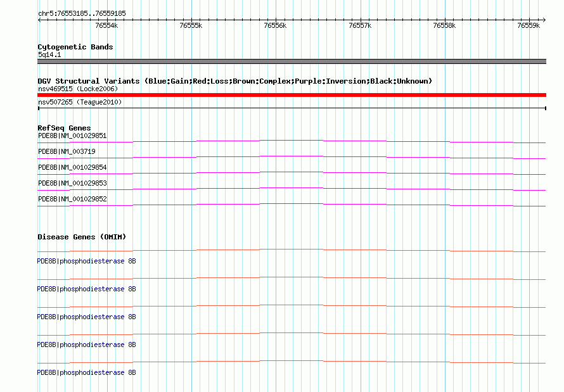Click the magenta gene line under NM_003719

tap(292, 157)
